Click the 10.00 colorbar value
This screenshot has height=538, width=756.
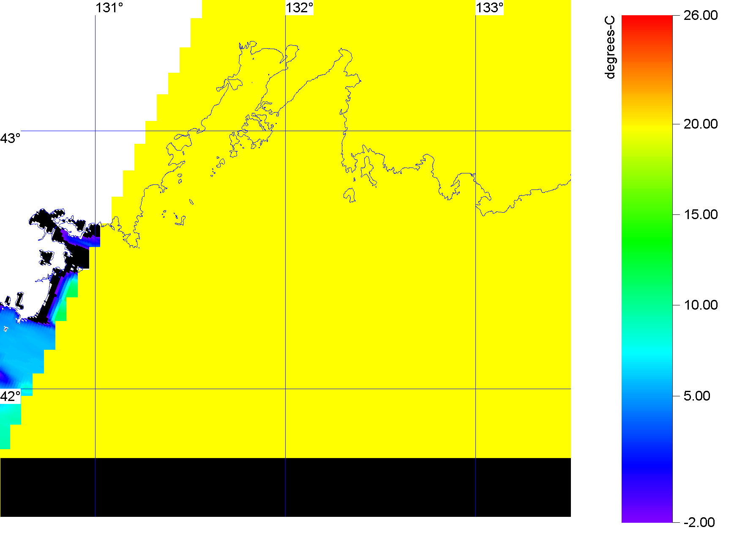coord(701,305)
